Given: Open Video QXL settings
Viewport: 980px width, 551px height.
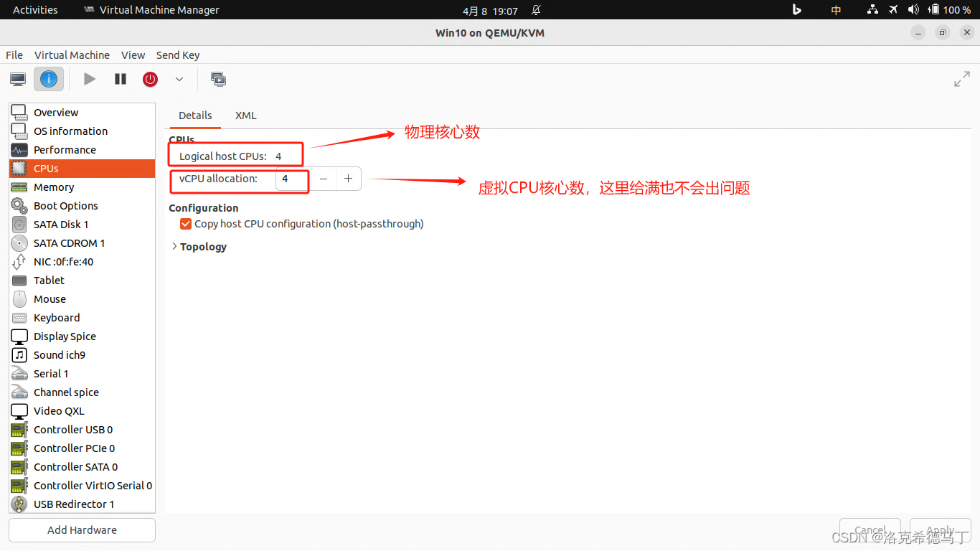Looking at the screenshot, I should (x=82, y=411).
